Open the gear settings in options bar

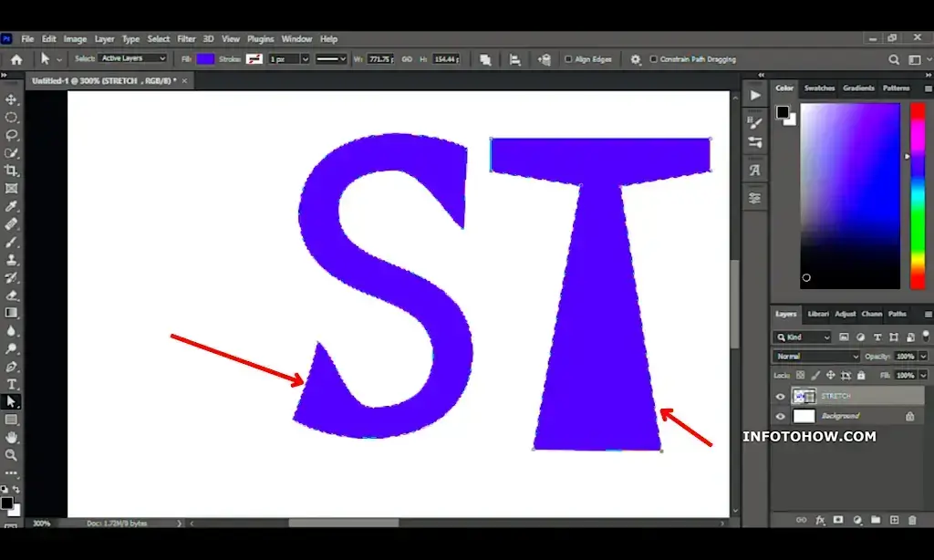click(x=636, y=59)
